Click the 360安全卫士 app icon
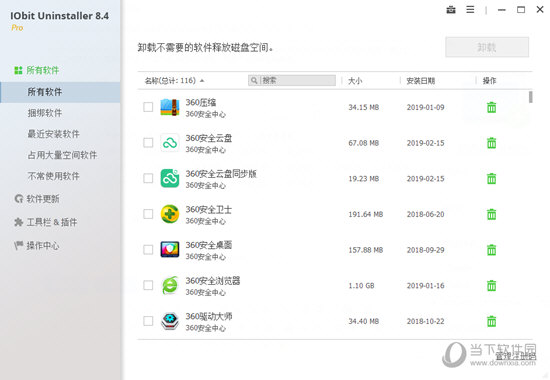Viewport: 550px width, 380px height. tap(170, 214)
